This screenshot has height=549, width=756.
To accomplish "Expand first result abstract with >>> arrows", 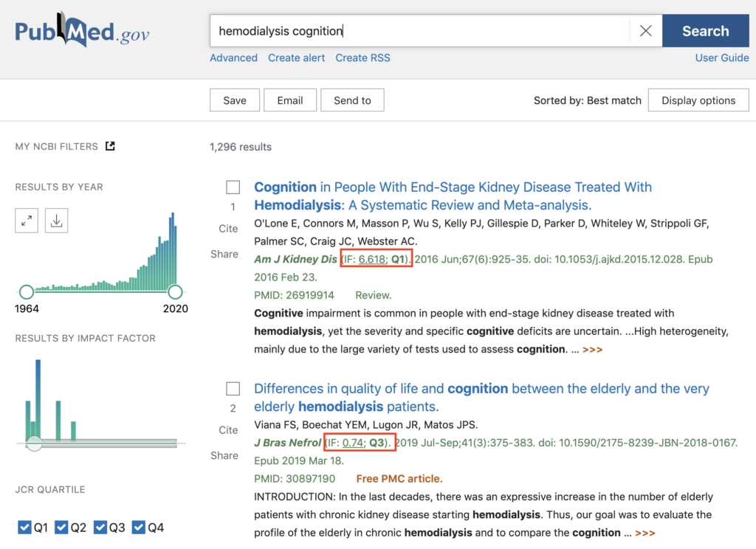I will tap(592, 350).
